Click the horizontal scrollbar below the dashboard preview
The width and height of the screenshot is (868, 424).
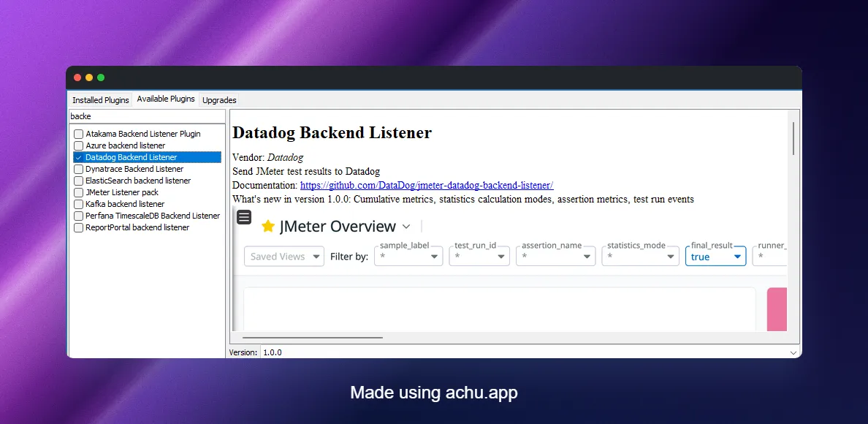pyautogui.click(x=312, y=336)
